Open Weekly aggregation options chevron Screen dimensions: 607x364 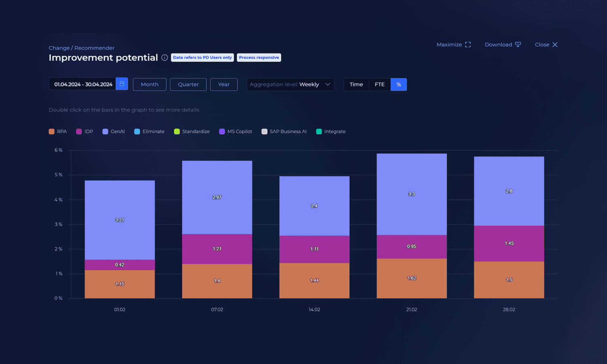click(327, 84)
